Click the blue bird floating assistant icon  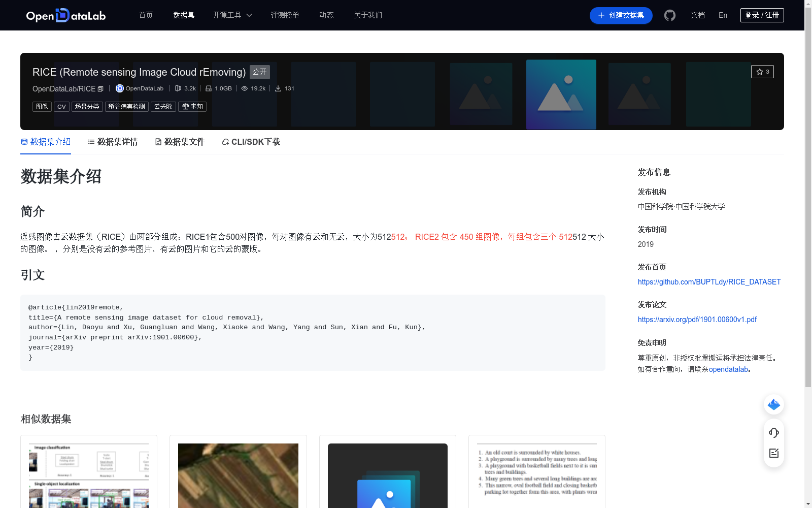tap(774, 404)
